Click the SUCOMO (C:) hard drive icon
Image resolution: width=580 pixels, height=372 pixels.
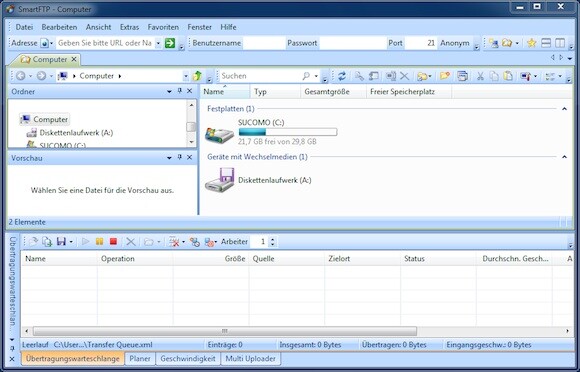pos(220,135)
